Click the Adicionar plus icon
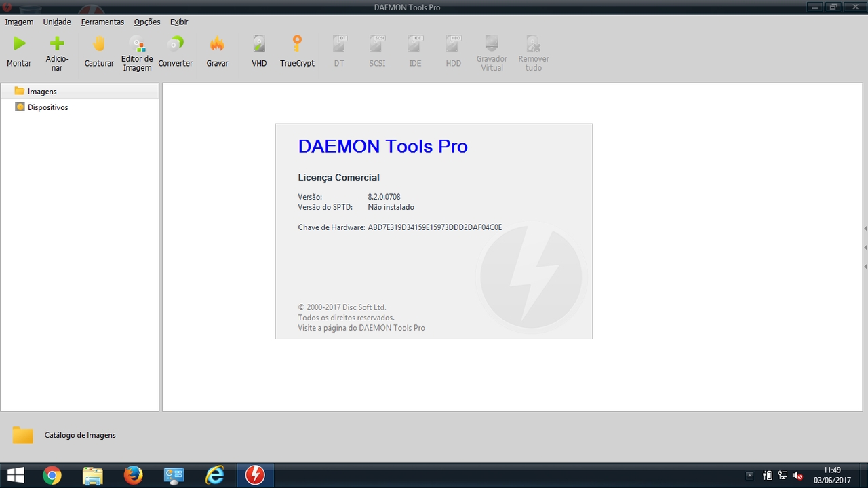868x488 pixels. pyautogui.click(x=57, y=43)
